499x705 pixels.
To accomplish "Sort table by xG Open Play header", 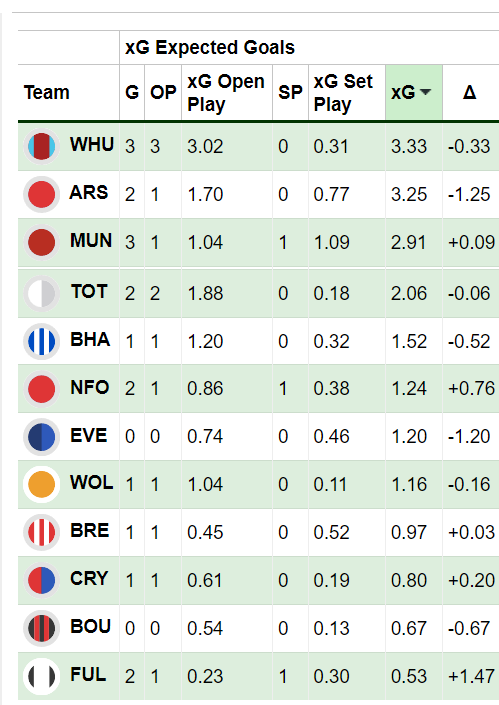I will [226, 93].
